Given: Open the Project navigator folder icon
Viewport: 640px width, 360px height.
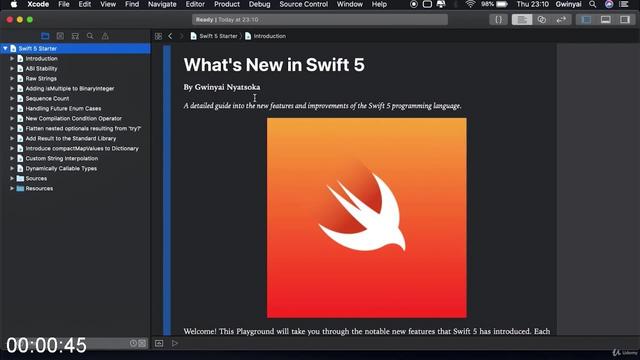Looking at the screenshot, I should coord(45,36).
